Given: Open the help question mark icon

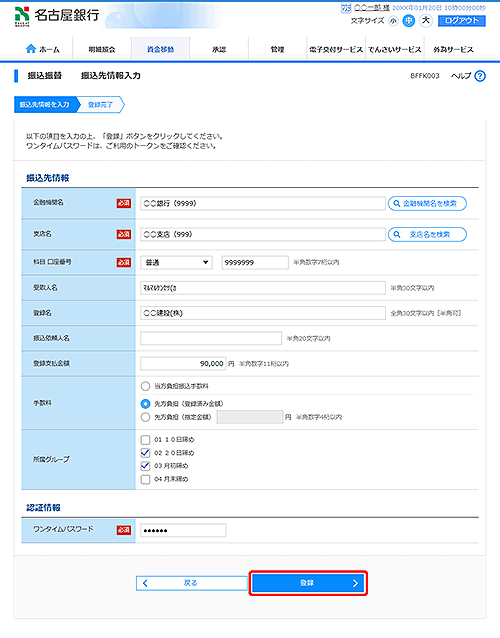Looking at the screenshot, I should 480,76.
